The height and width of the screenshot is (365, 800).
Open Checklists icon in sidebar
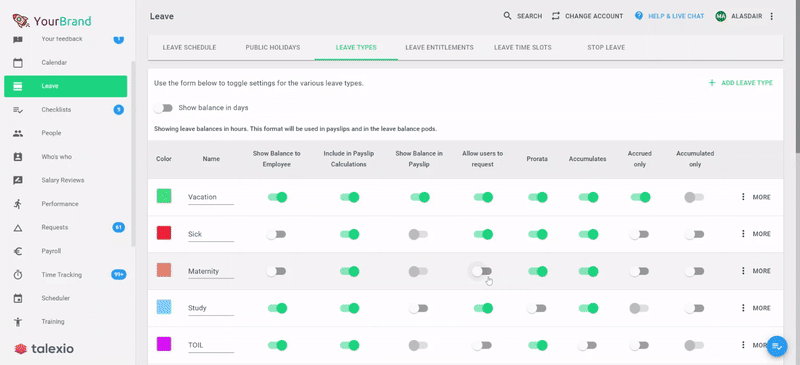(x=18, y=110)
